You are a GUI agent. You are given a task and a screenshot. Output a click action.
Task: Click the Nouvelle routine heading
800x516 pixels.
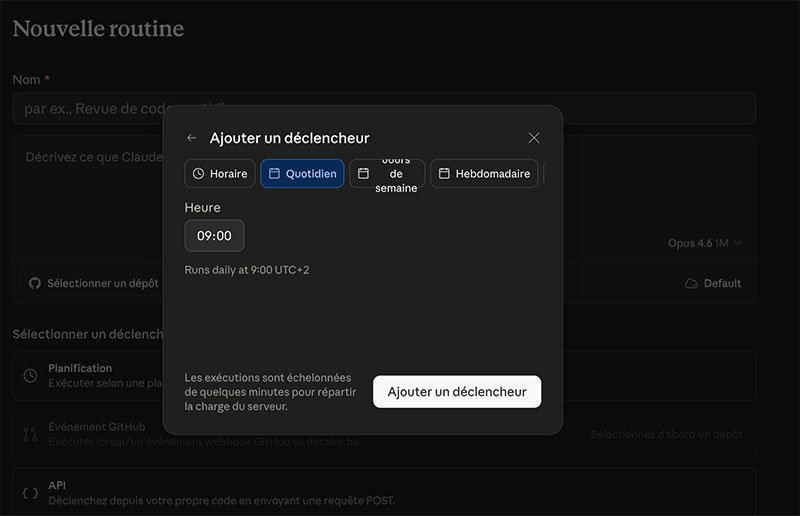(x=98, y=29)
